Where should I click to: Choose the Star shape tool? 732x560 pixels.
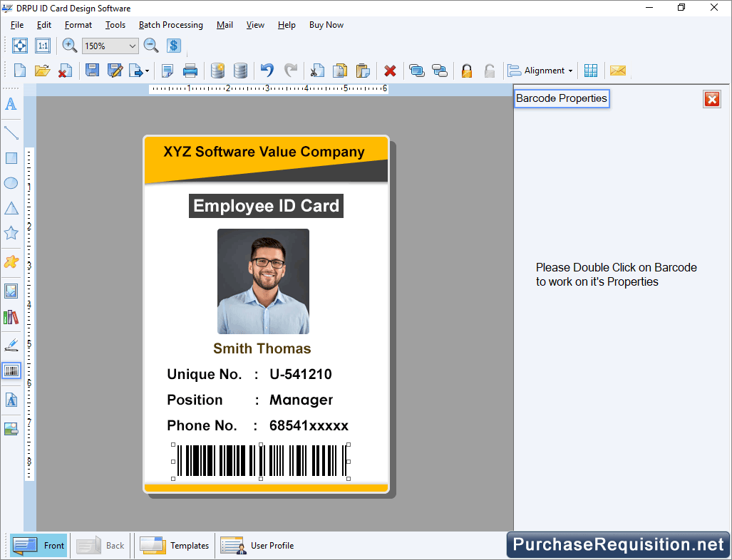(11, 233)
